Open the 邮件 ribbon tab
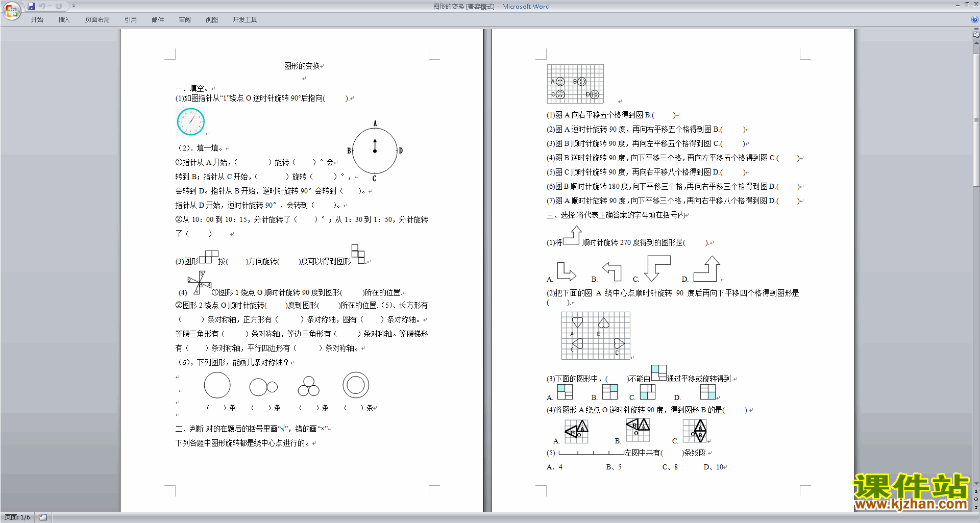Screen dimensions: 980x523 pos(158,20)
